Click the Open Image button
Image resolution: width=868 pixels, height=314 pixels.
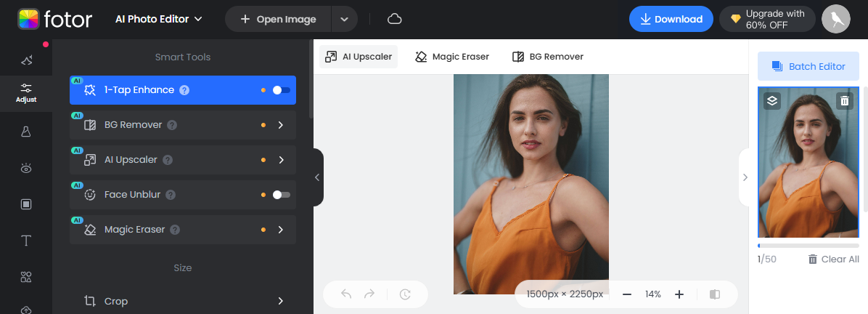click(x=278, y=19)
